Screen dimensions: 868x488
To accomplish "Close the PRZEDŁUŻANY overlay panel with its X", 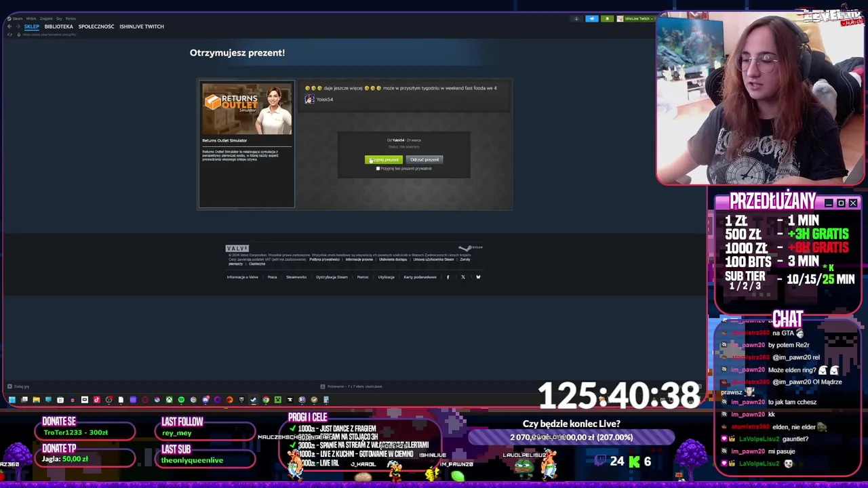I will tap(853, 203).
